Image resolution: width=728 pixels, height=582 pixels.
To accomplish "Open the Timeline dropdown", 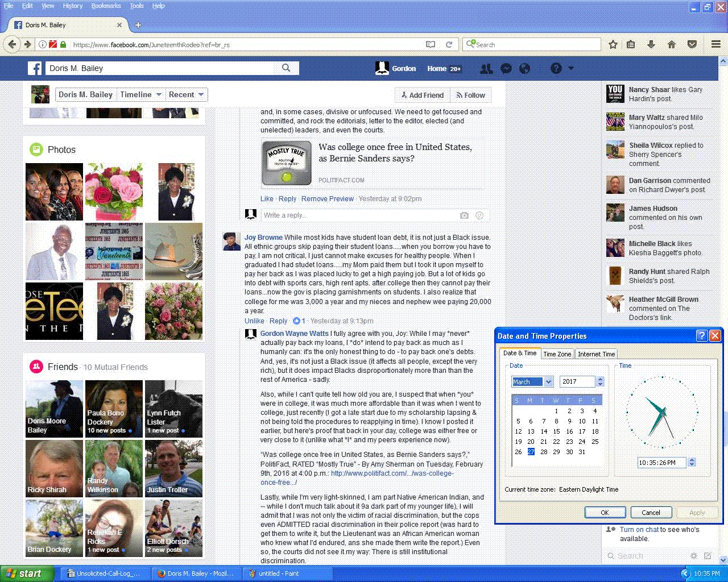I will click(x=141, y=95).
